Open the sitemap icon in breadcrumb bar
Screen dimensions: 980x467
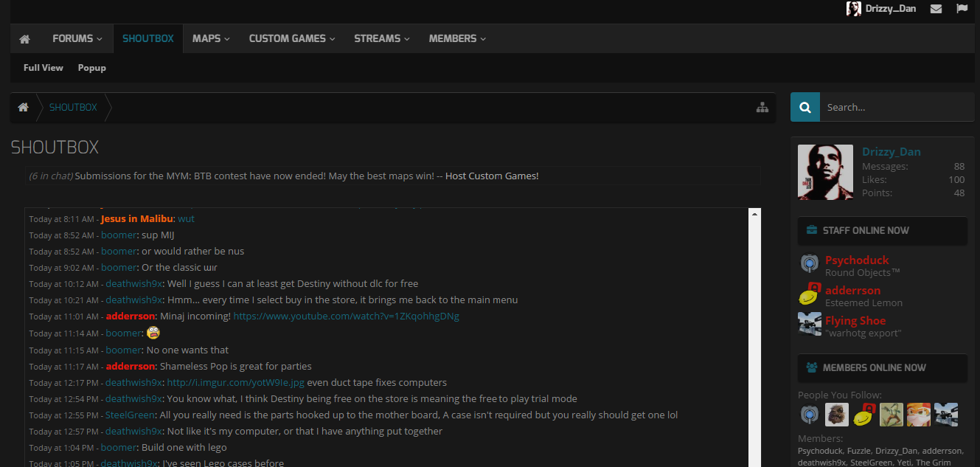pos(762,107)
